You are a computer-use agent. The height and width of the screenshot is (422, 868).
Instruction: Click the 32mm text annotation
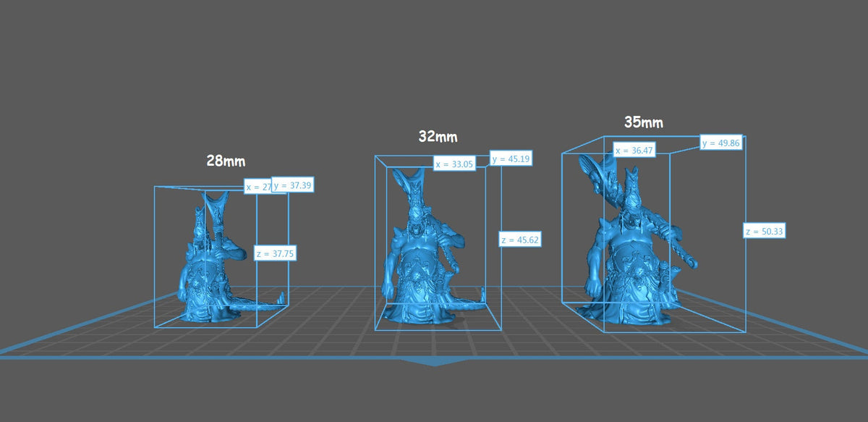pyautogui.click(x=438, y=137)
